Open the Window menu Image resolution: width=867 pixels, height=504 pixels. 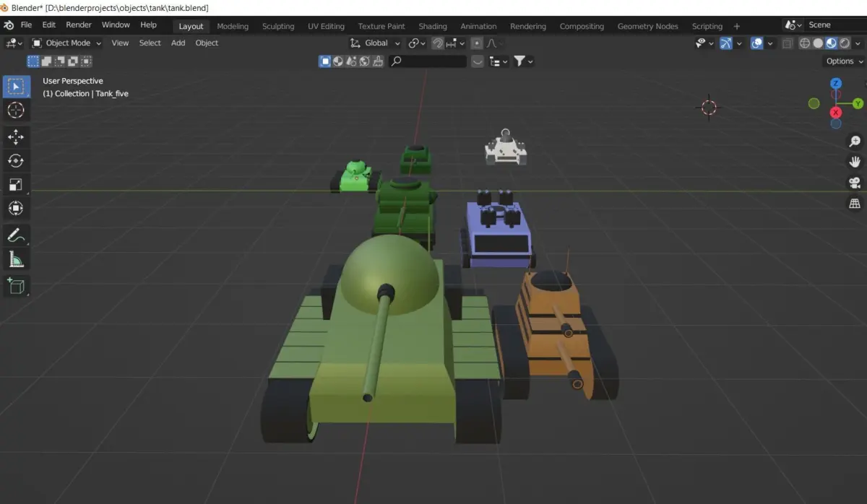[x=116, y=25]
